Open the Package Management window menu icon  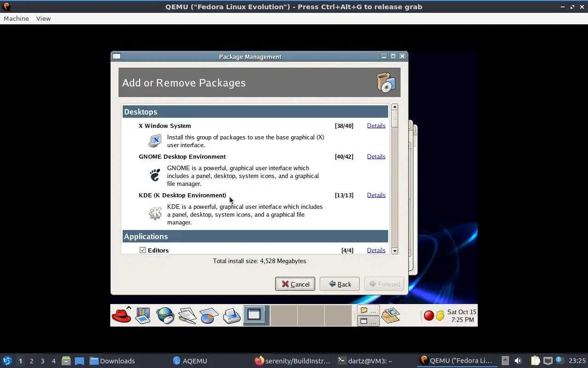coord(117,57)
